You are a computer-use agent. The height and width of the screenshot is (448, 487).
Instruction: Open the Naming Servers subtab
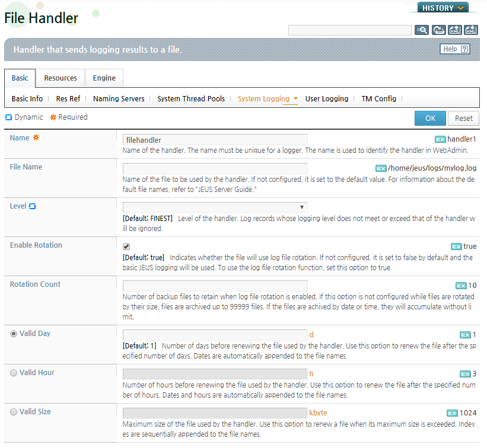tap(119, 98)
